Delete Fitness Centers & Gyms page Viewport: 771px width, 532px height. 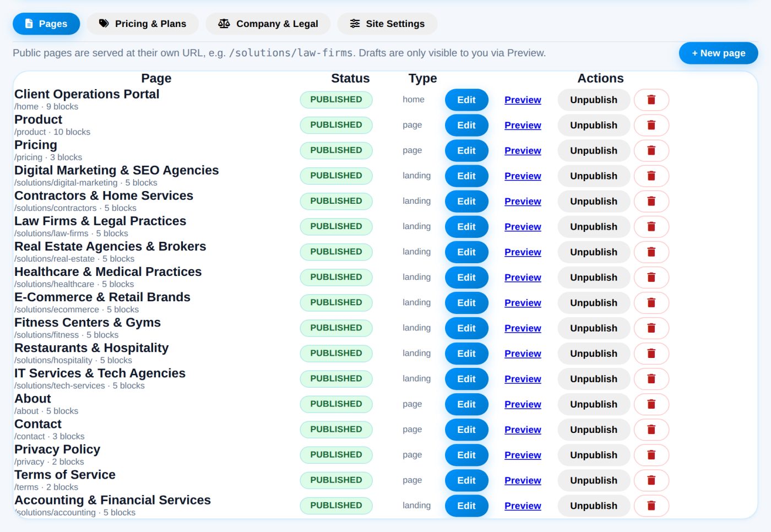click(651, 328)
